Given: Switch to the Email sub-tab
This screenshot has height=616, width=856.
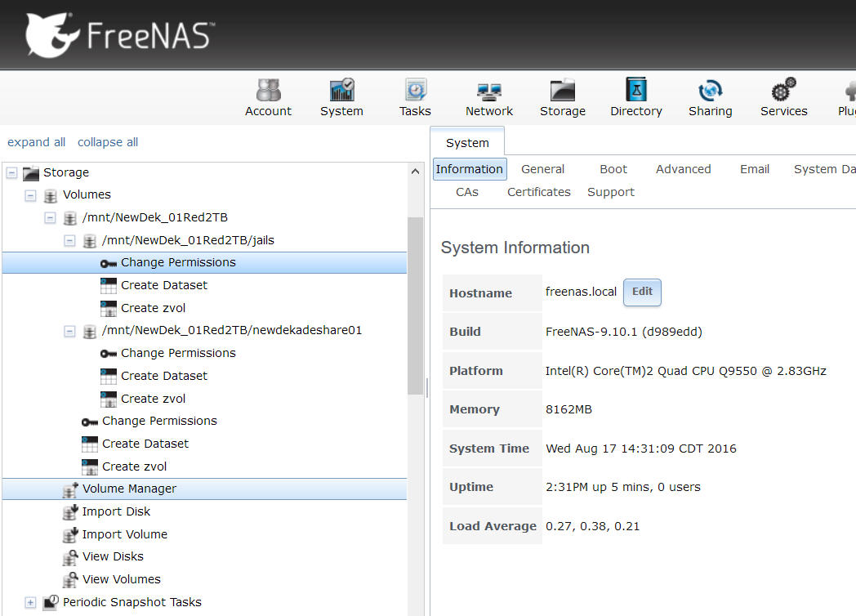Looking at the screenshot, I should coord(755,169).
